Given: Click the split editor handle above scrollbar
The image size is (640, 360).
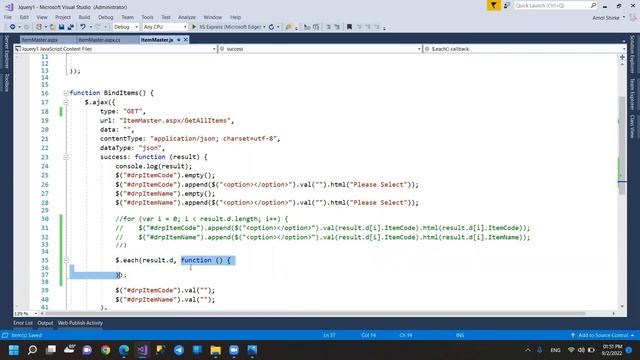Looking at the screenshot, I should click(x=622, y=57).
